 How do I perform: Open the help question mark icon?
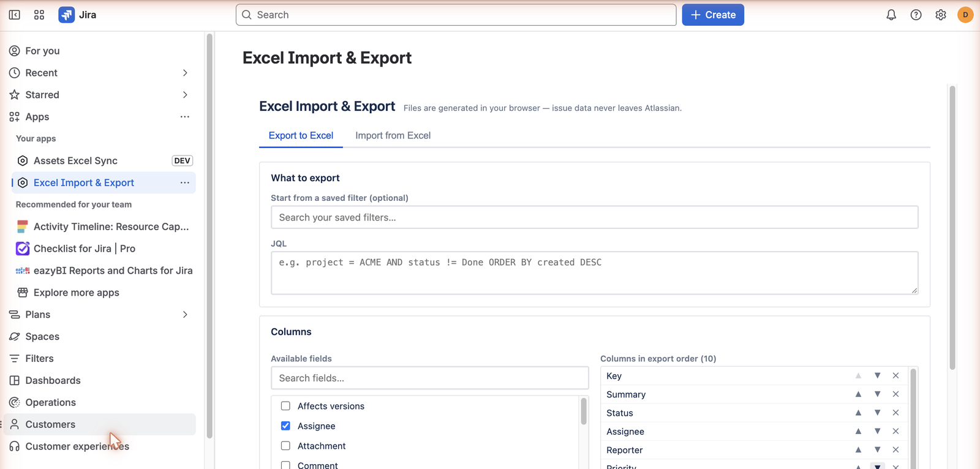pos(916,15)
